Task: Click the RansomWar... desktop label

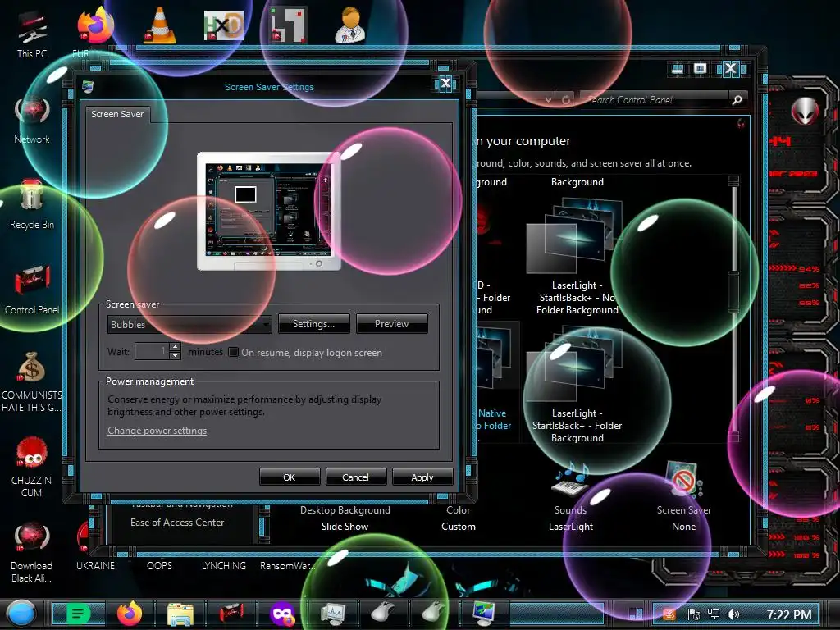Action: (x=288, y=566)
